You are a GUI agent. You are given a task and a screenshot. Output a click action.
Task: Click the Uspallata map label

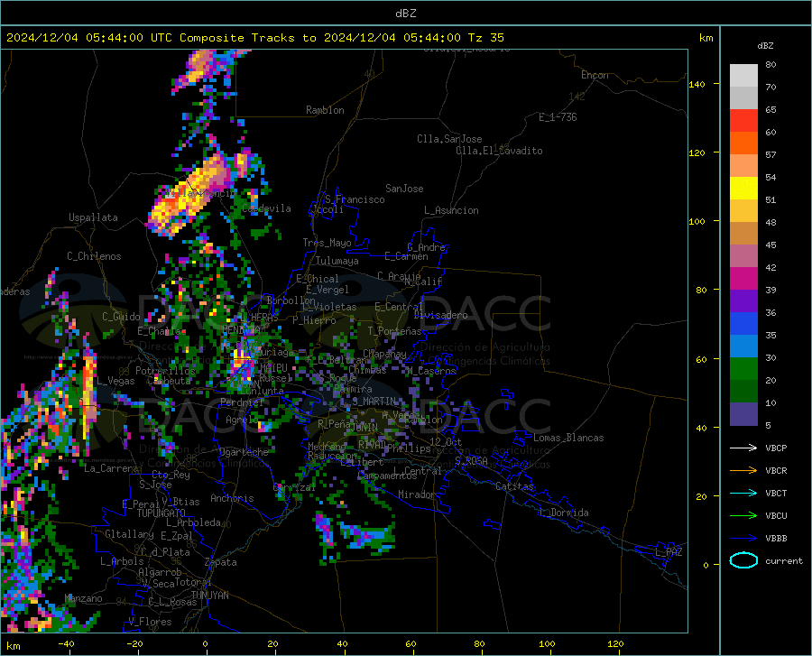click(x=93, y=217)
